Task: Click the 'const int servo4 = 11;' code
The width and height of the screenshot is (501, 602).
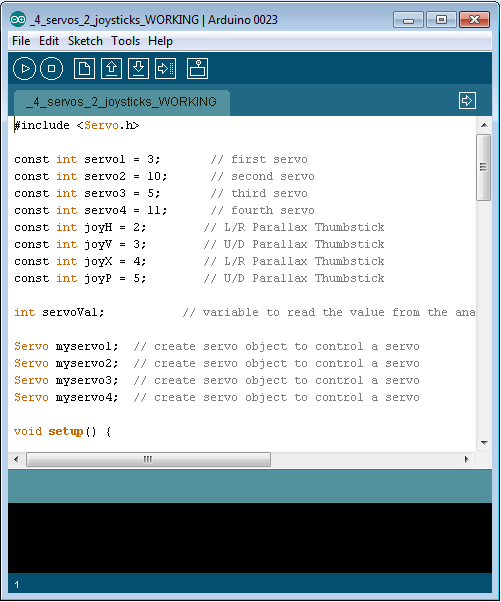Action: [91, 210]
